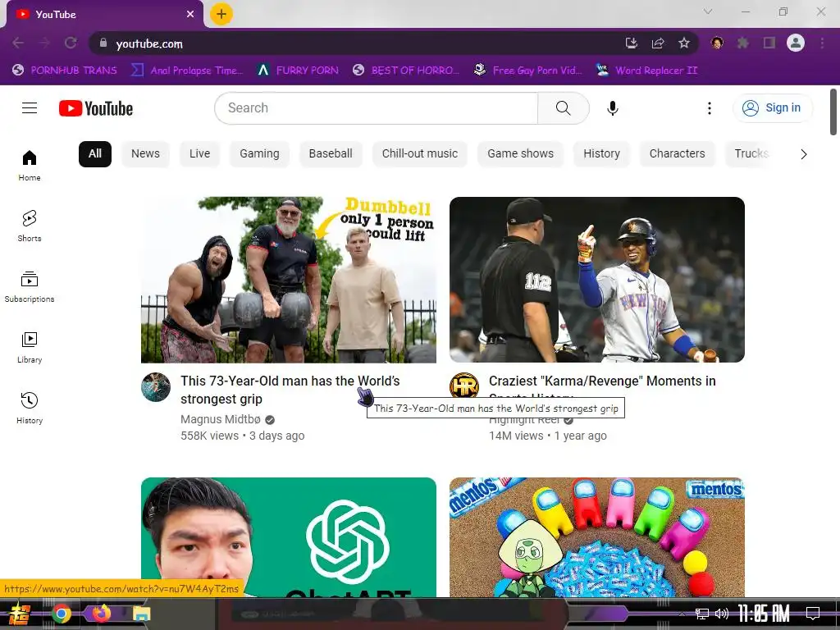Select the News filter chip
Viewport: 840px width, 630px height.
[145, 153]
